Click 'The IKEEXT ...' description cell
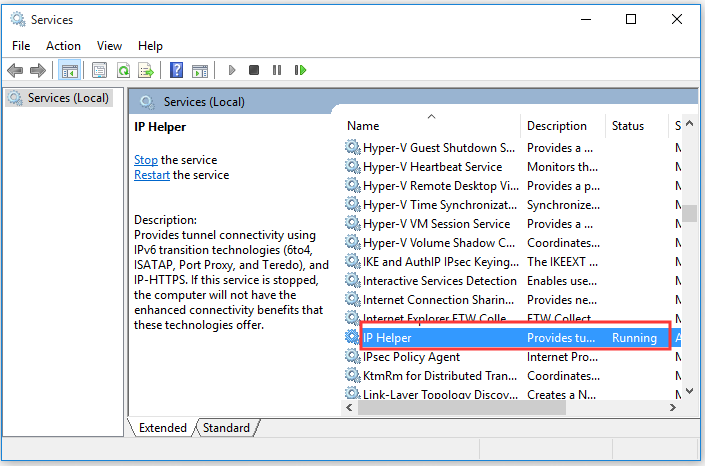 point(562,261)
